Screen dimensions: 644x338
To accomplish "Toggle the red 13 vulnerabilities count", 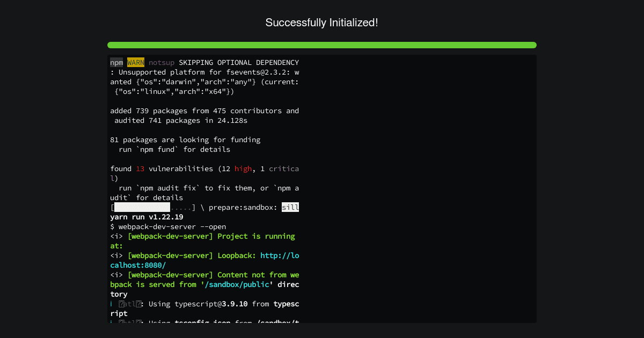I will 140,168.
